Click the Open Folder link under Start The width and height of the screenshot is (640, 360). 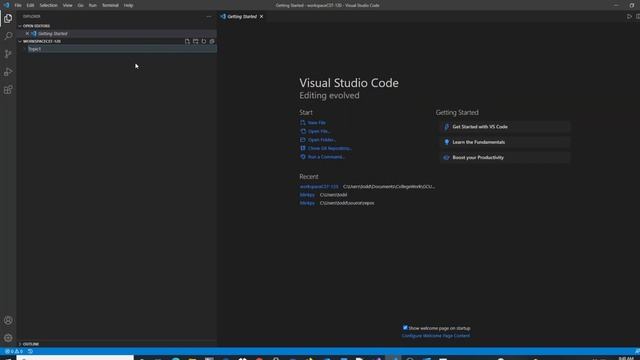(x=322, y=140)
